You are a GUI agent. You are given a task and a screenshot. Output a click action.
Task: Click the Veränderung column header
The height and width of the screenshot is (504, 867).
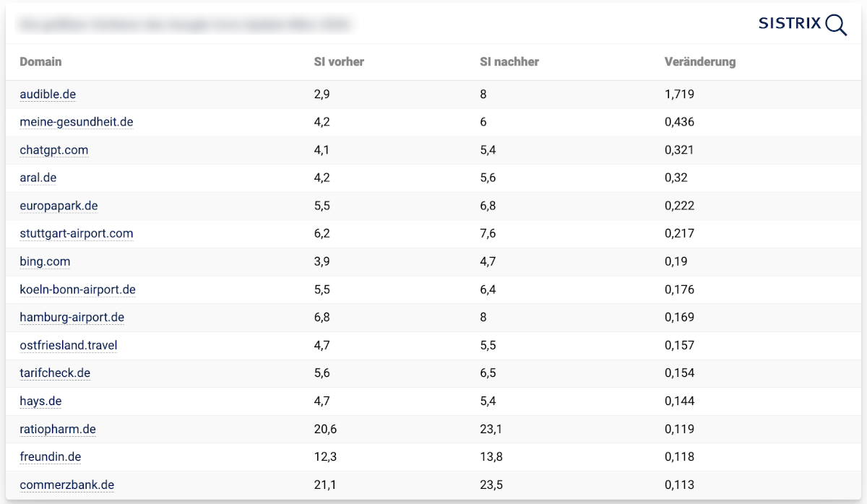click(700, 62)
